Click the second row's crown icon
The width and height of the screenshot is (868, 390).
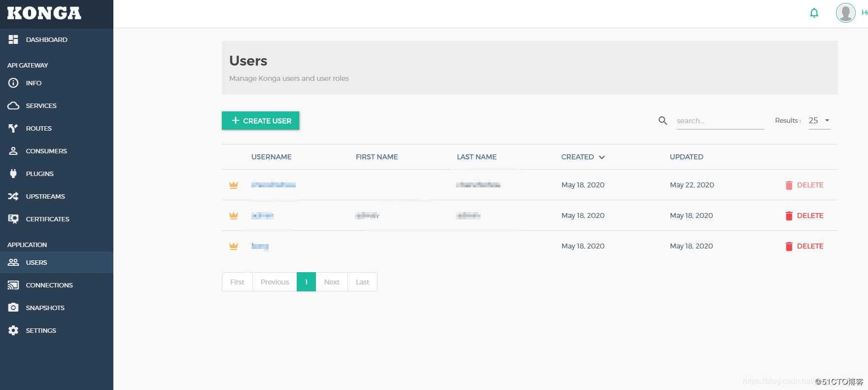(x=234, y=215)
